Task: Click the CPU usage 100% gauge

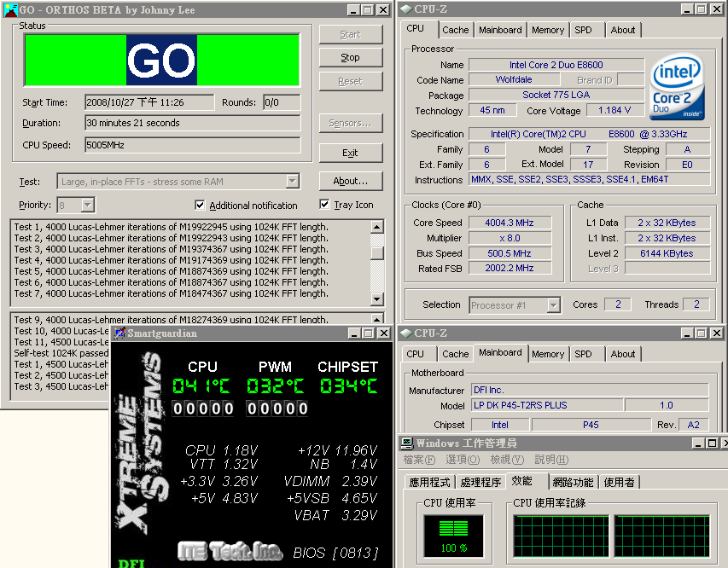Action: click(453, 536)
